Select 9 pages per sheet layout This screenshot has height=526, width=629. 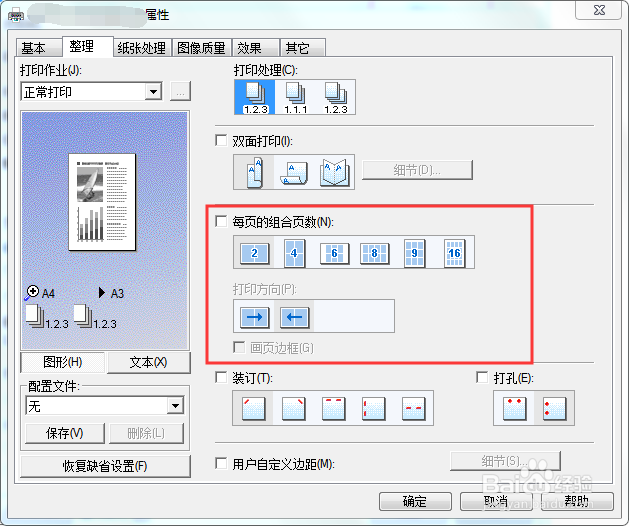(414, 253)
